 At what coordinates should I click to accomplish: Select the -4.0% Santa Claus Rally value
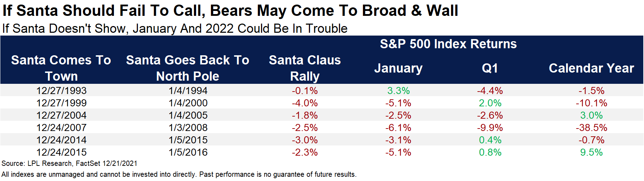[305, 103]
